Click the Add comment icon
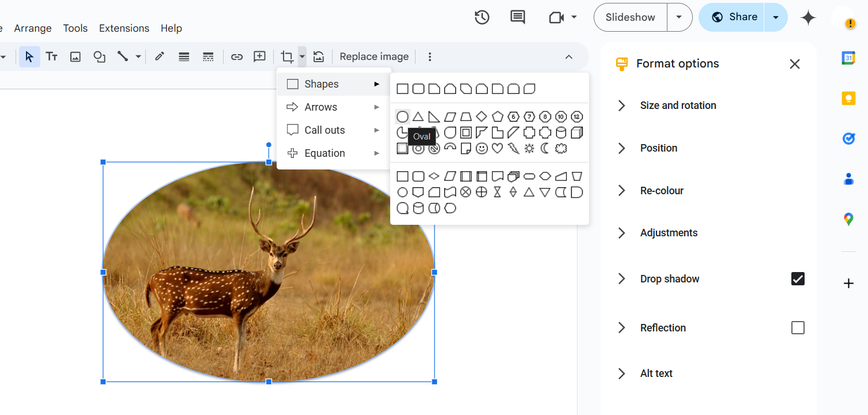 coord(260,56)
